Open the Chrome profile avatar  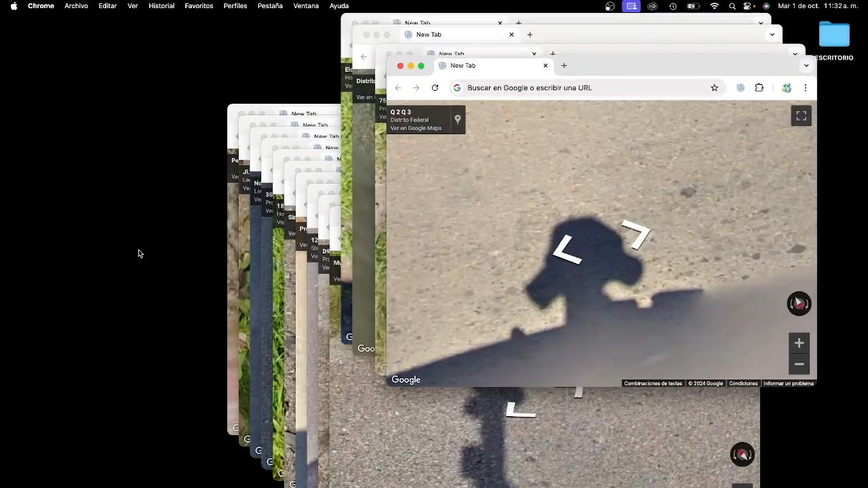click(787, 88)
